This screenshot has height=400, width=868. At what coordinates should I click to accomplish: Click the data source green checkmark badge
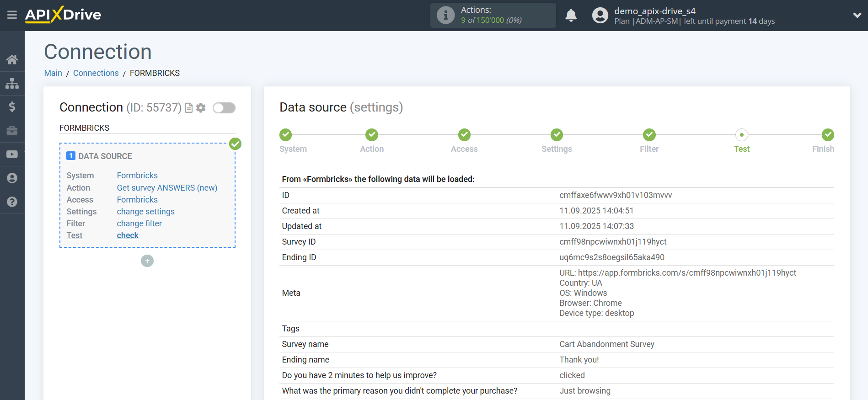235,144
